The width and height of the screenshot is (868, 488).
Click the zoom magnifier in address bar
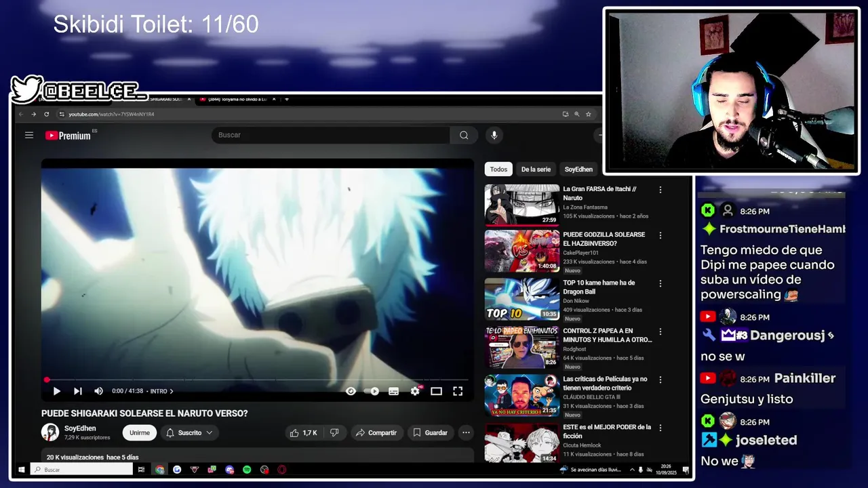click(x=577, y=114)
